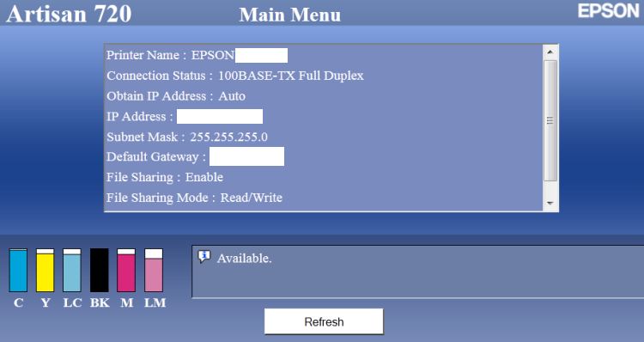The height and width of the screenshot is (342, 644).
Task: Click the Main Menu heading
Action: click(x=290, y=15)
